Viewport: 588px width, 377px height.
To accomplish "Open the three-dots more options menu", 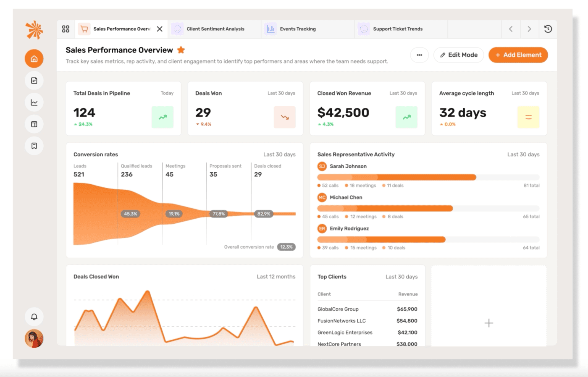I will pyautogui.click(x=419, y=55).
